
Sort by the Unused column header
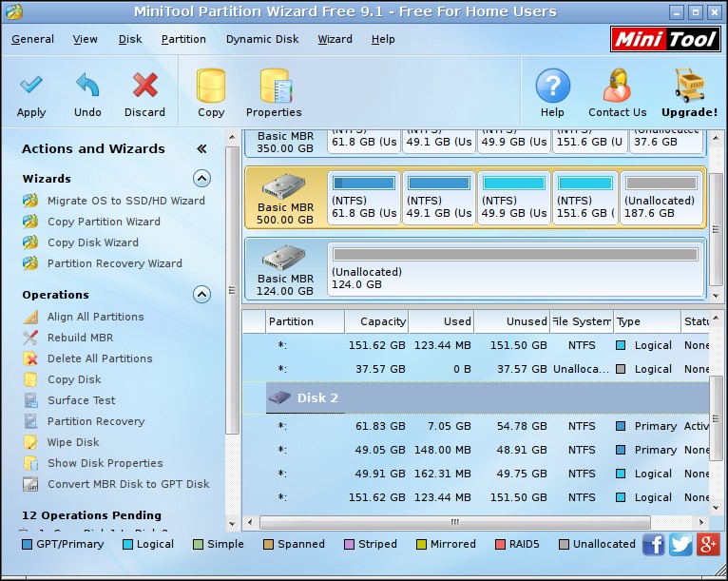click(512, 321)
